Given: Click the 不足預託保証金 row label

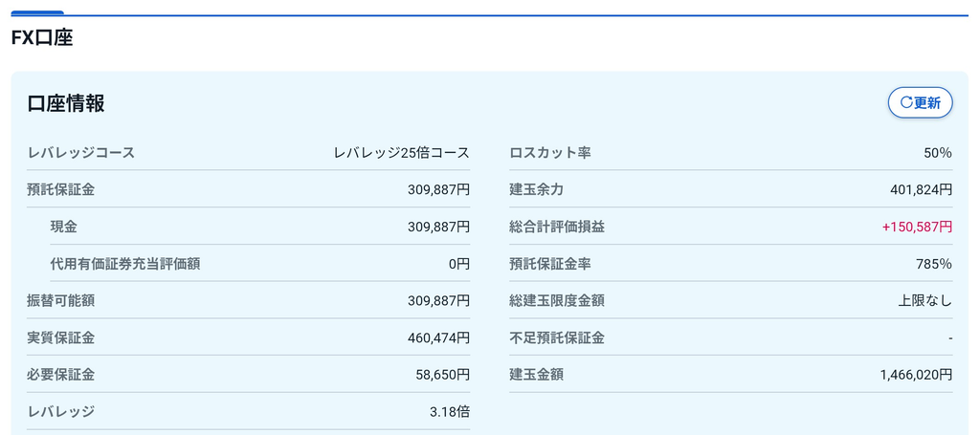Looking at the screenshot, I should point(557,338).
